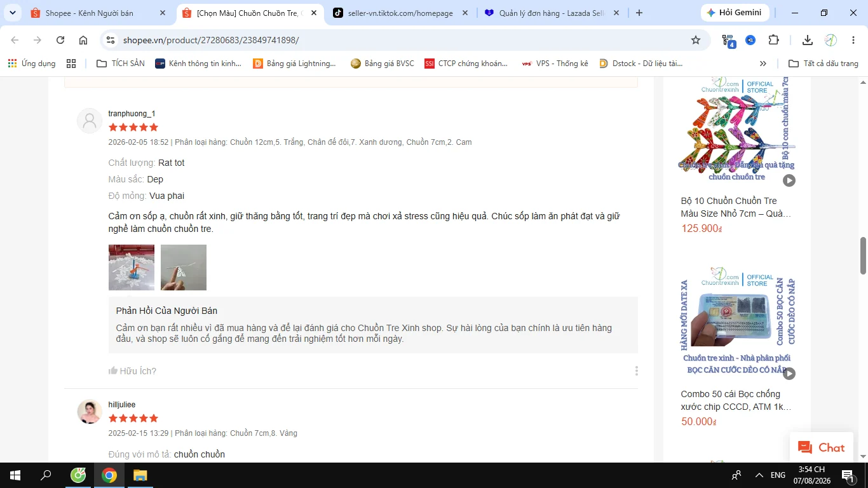Open the Extensions puzzle icon
The height and width of the screenshot is (488, 868).
coord(773,40)
